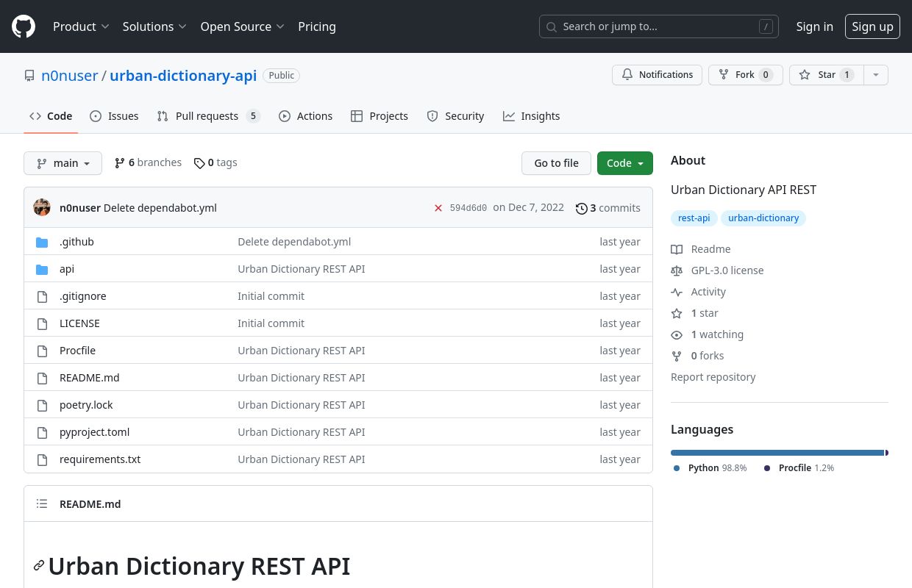
Task: Click the requirements.txt file icon
Action: pyautogui.click(x=42, y=459)
